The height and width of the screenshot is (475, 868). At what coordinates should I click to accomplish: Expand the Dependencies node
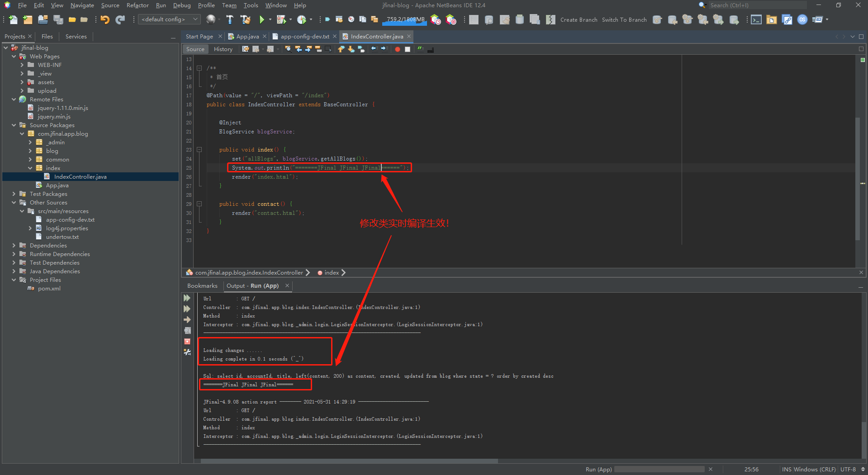14,245
